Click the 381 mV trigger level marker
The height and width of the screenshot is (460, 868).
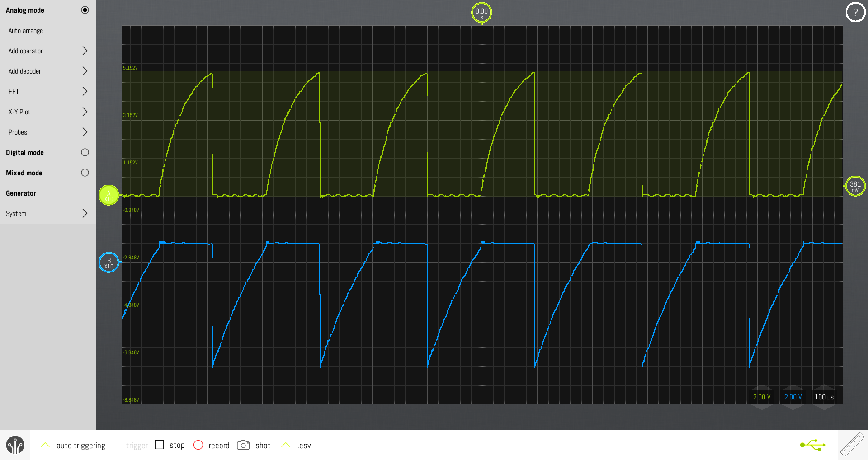click(855, 186)
